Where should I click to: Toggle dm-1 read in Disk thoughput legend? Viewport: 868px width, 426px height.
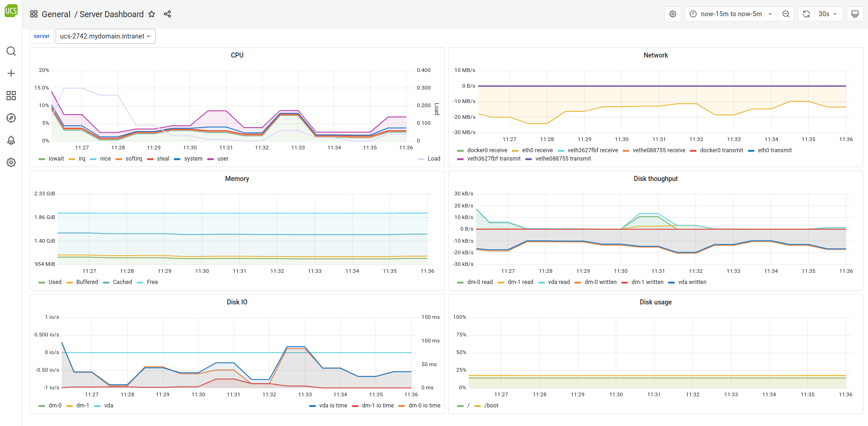pyautogui.click(x=520, y=282)
